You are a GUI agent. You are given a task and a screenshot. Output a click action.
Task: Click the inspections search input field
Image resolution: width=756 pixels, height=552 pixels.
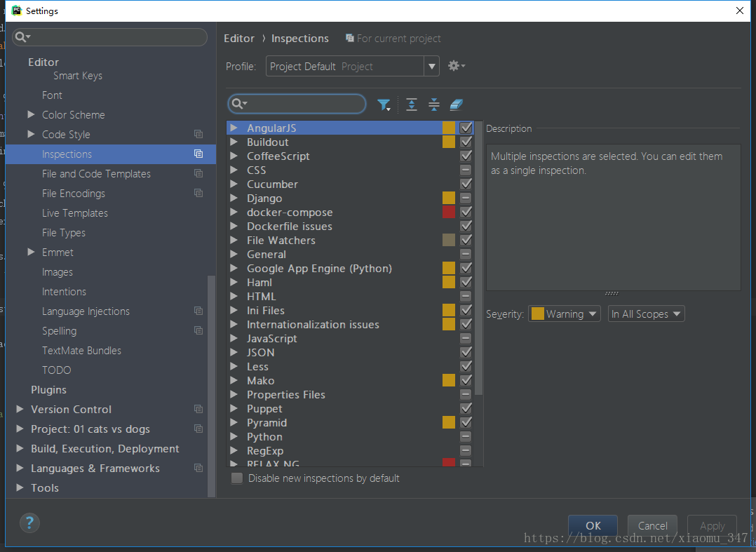pos(297,104)
